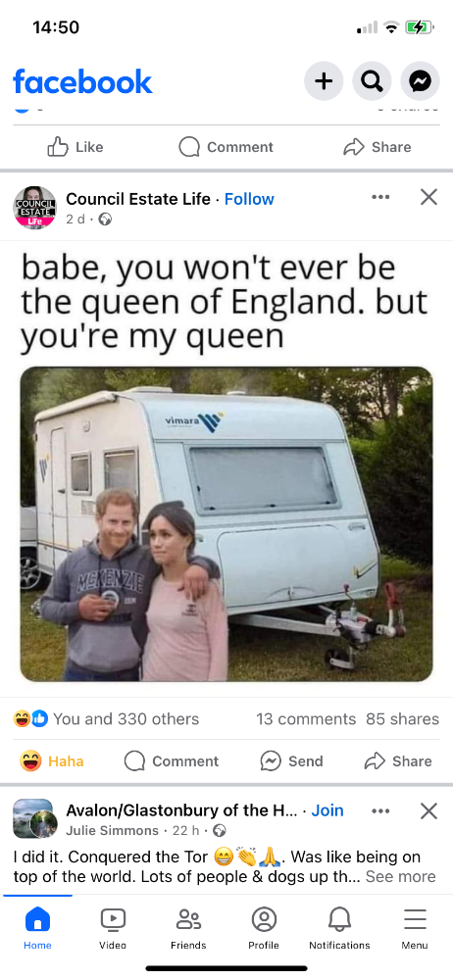Comment on the caravan meme post
453x980 pixels.
pos(172,761)
